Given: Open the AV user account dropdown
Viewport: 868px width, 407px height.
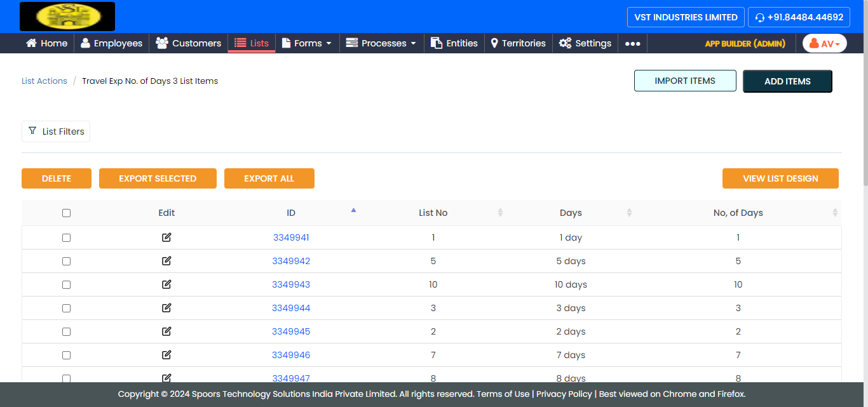Looking at the screenshot, I should pos(824,43).
